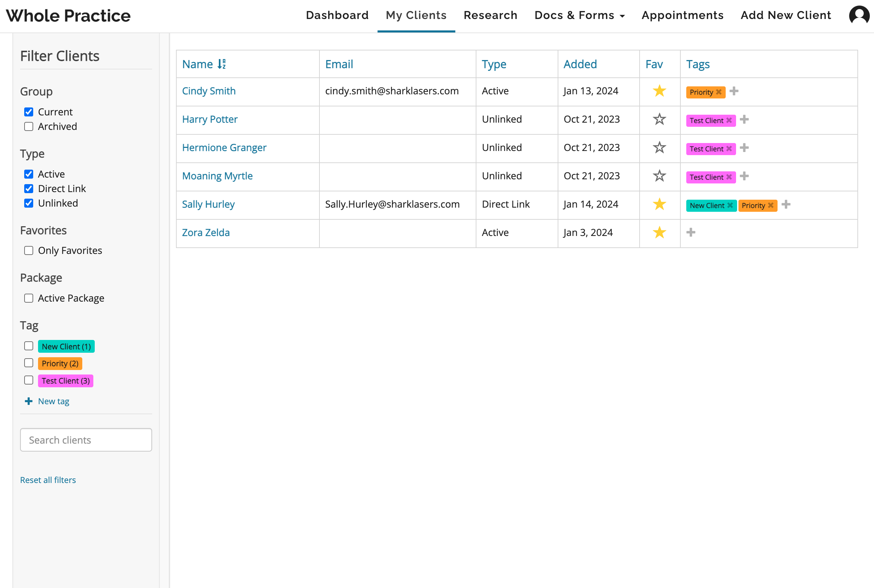Click into the Search clients field
The image size is (874, 588).
pos(86,440)
